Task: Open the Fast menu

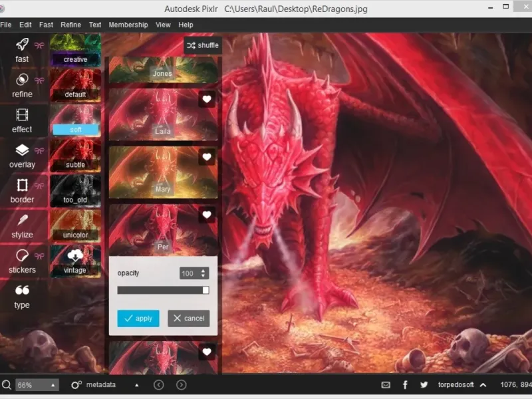Action: tap(46, 25)
